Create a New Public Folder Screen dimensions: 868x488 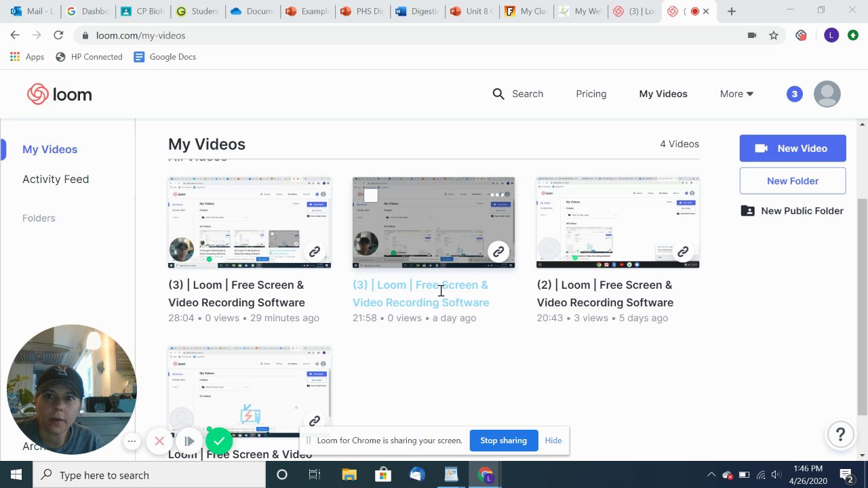click(x=793, y=211)
